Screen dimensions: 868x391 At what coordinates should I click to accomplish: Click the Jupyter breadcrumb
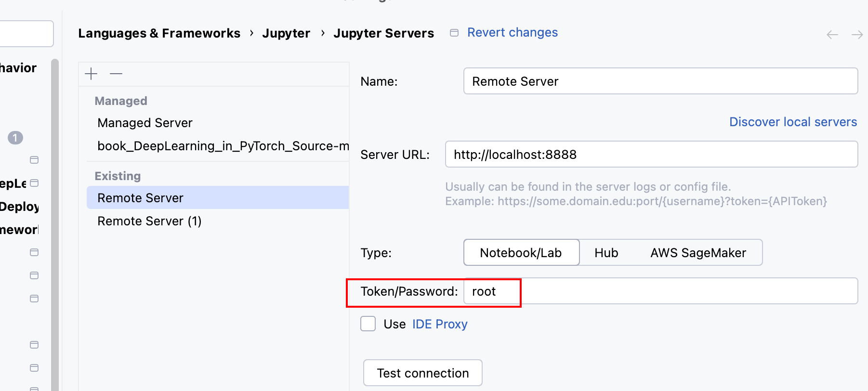point(286,33)
